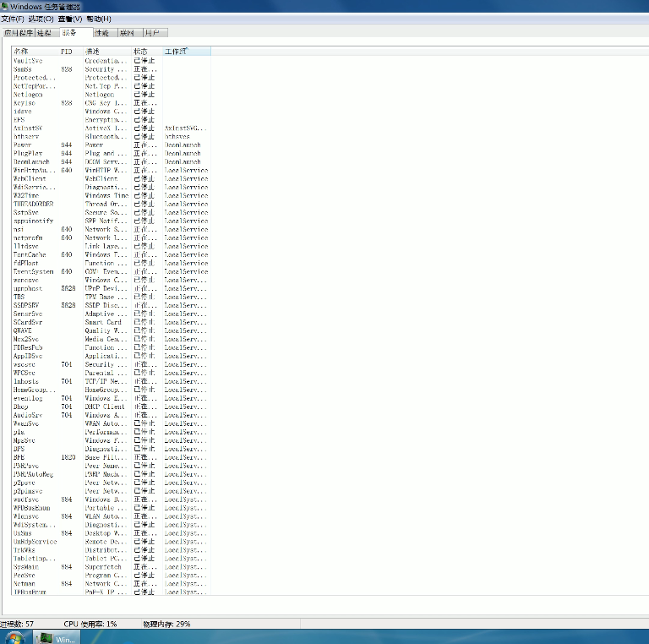The width and height of the screenshot is (649, 644).
Task: Switch to the 性能 tab
Action: pos(106,33)
